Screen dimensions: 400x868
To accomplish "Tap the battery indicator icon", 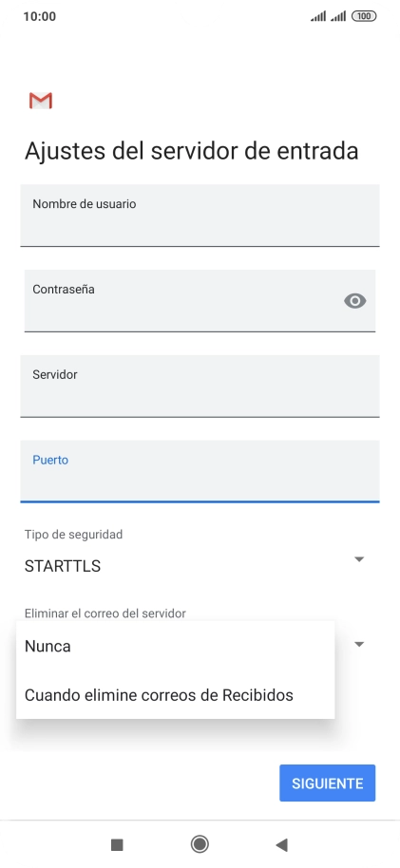I will [x=364, y=16].
